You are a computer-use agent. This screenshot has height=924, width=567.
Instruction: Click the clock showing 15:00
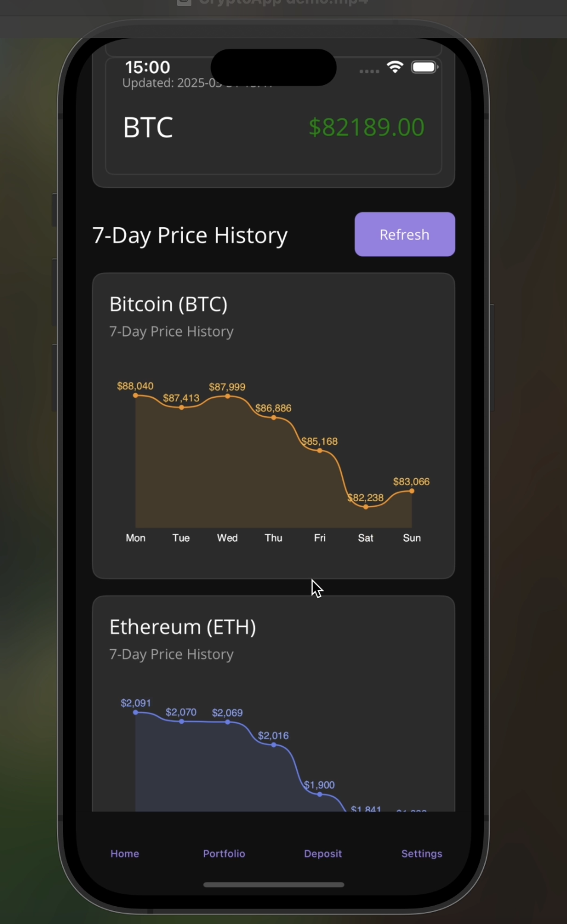[x=147, y=67]
